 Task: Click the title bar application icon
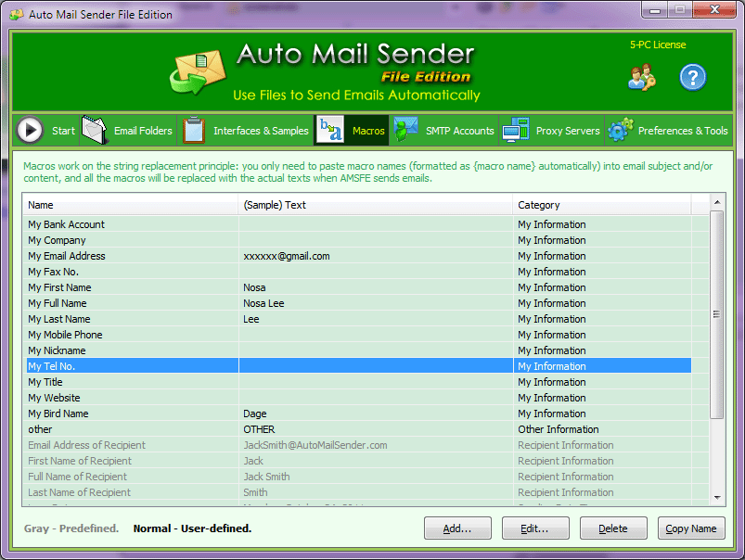pos(16,15)
